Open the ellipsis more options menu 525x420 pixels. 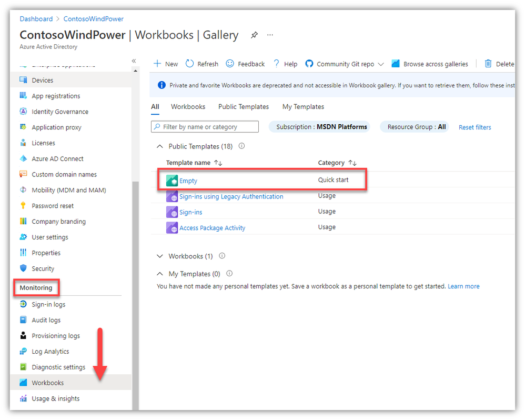[270, 35]
